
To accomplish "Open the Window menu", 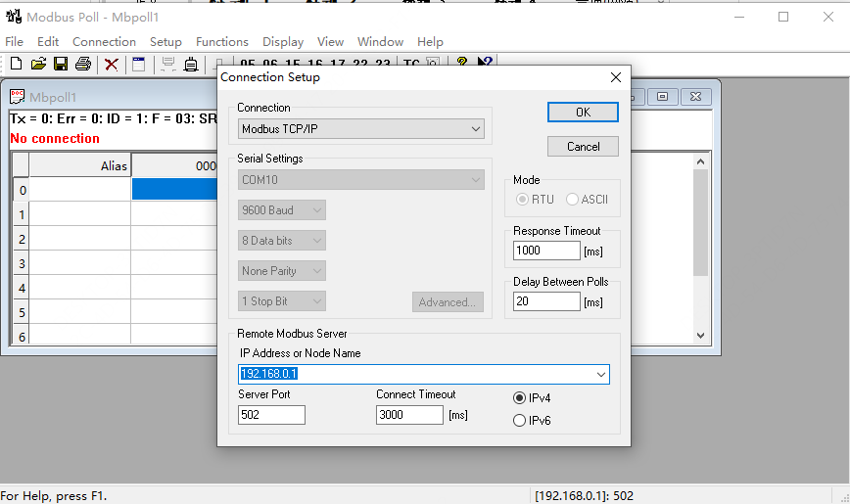I will tap(380, 42).
